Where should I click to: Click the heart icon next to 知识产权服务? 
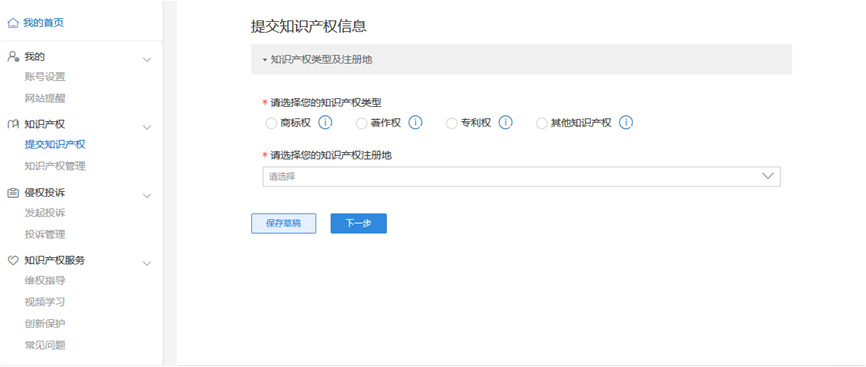tap(13, 260)
